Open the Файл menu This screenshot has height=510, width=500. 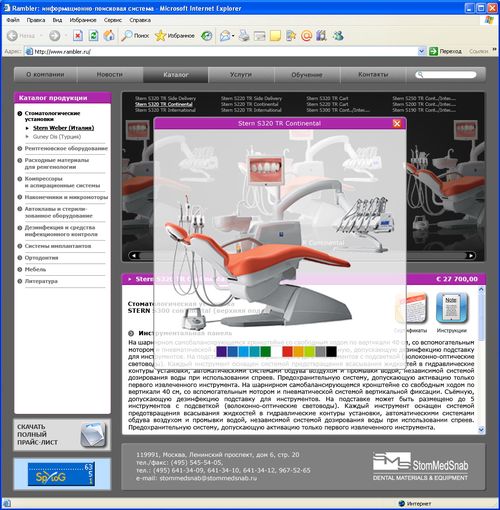tap(13, 20)
